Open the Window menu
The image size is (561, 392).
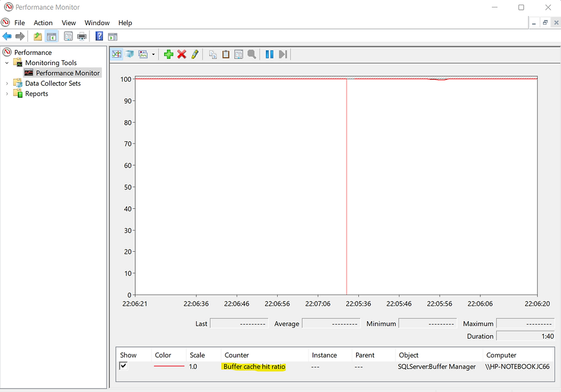(x=97, y=23)
